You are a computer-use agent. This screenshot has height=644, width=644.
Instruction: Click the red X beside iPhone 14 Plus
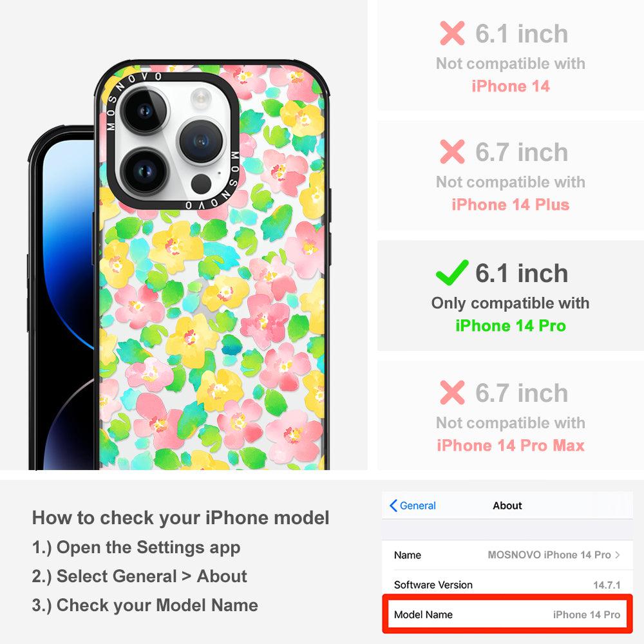[452, 151]
